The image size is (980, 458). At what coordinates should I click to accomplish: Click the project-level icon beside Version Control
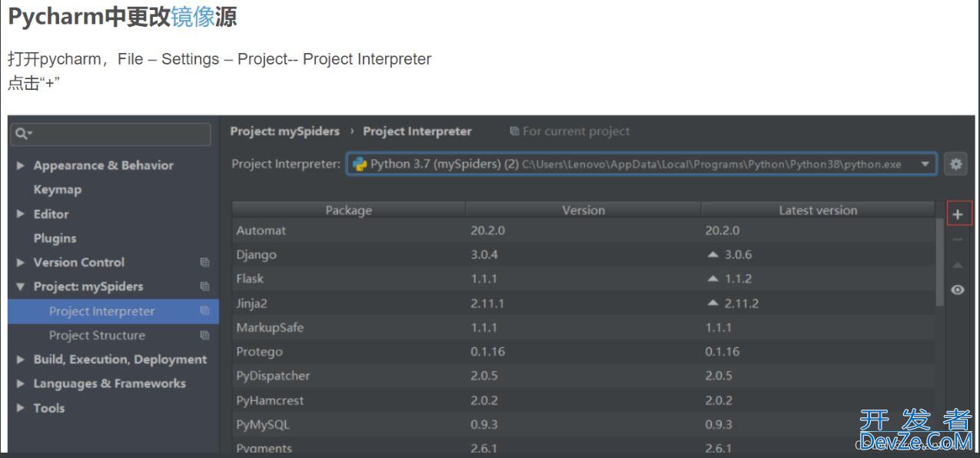point(204,262)
